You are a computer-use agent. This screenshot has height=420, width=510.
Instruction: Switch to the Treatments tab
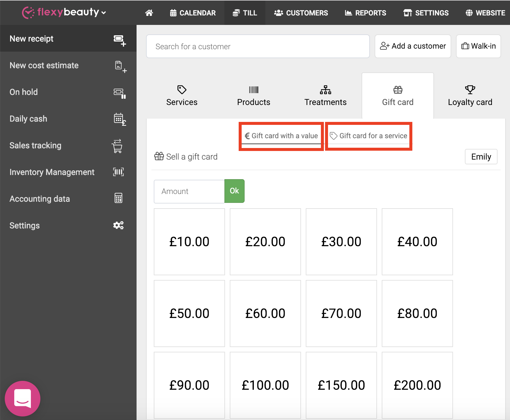point(326,96)
